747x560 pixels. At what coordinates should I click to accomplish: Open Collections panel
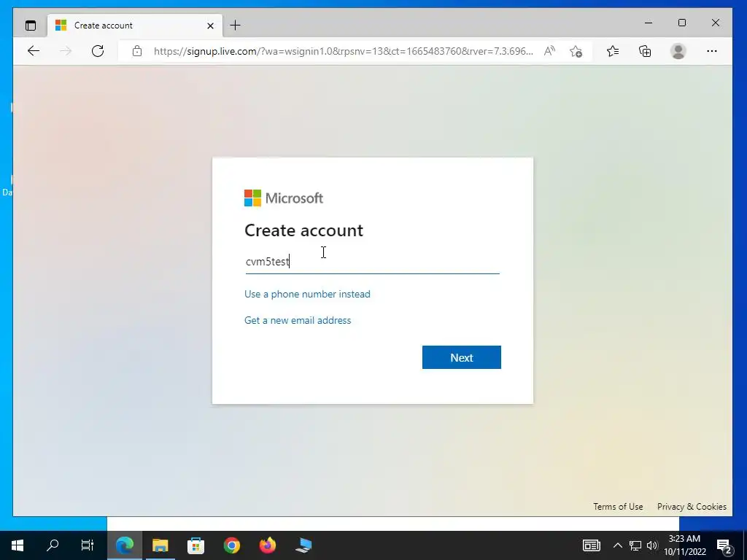click(x=645, y=51)
